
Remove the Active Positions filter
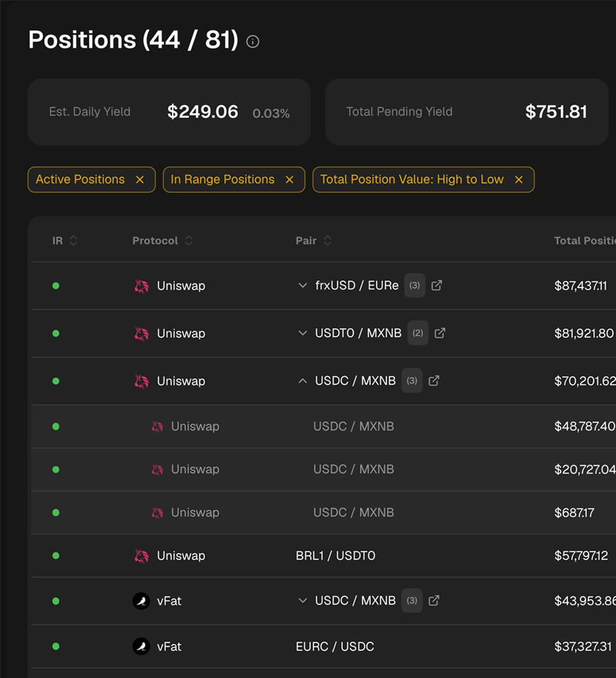coord(140,179)
